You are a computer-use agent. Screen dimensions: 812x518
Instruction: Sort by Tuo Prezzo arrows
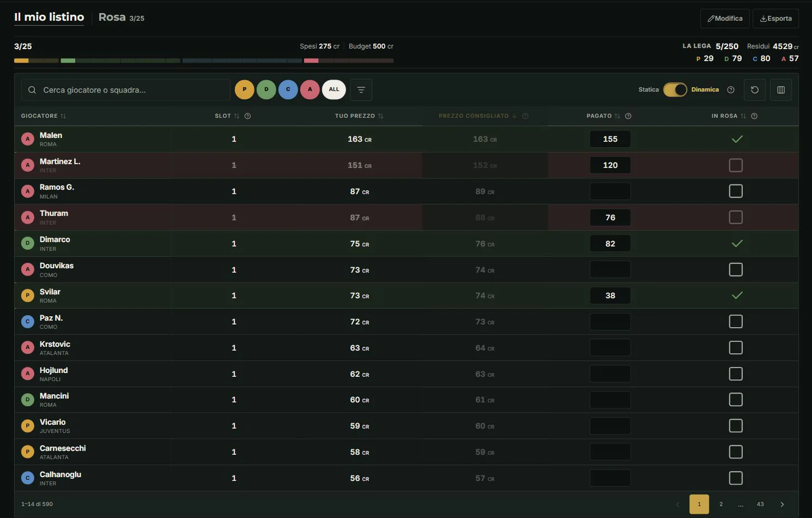coord(380,116)
